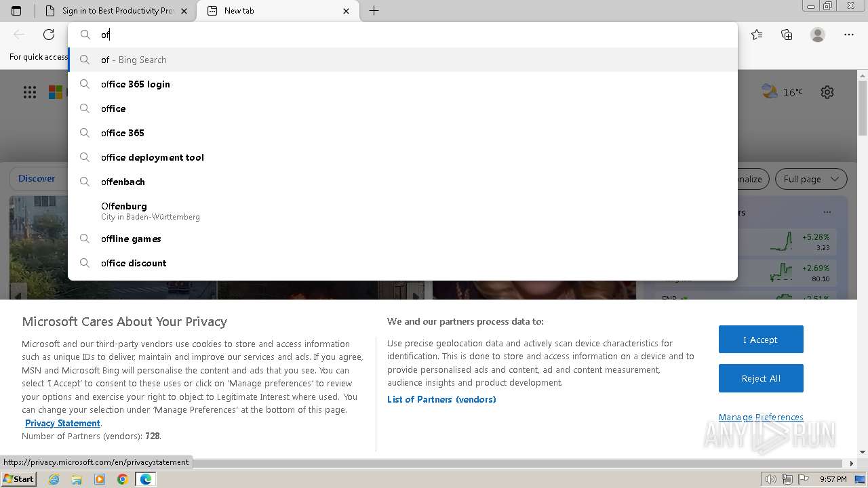Screen dimensions: 868x488
Task: Open a new tab with plus button
Action: point(374,11)
